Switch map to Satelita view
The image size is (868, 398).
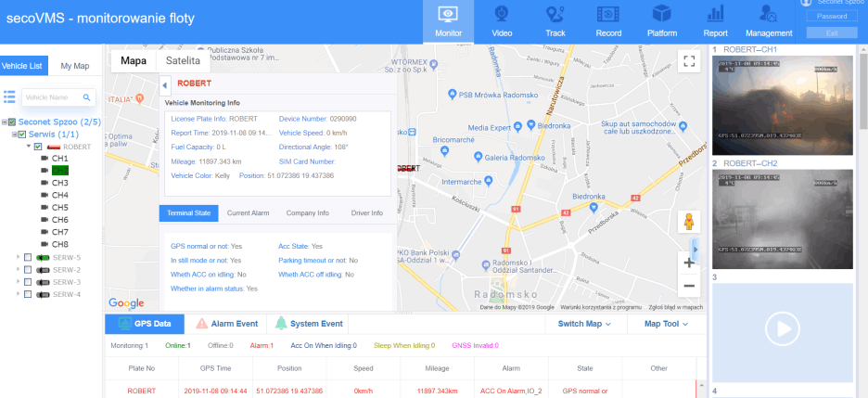point(183,61)
